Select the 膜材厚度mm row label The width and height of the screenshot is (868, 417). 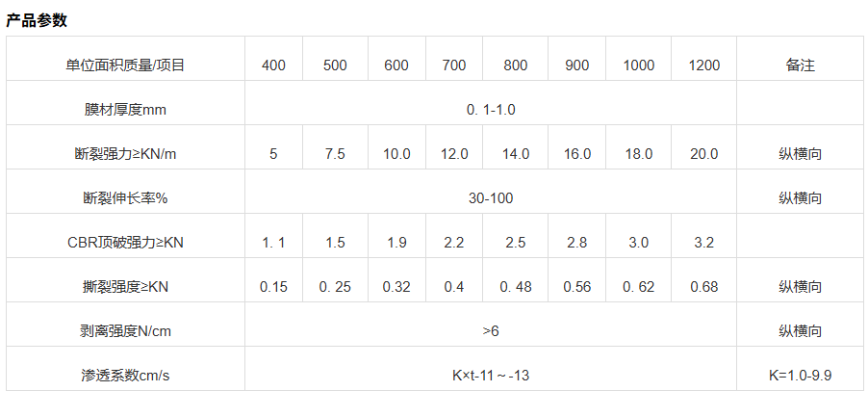point(125,110)
